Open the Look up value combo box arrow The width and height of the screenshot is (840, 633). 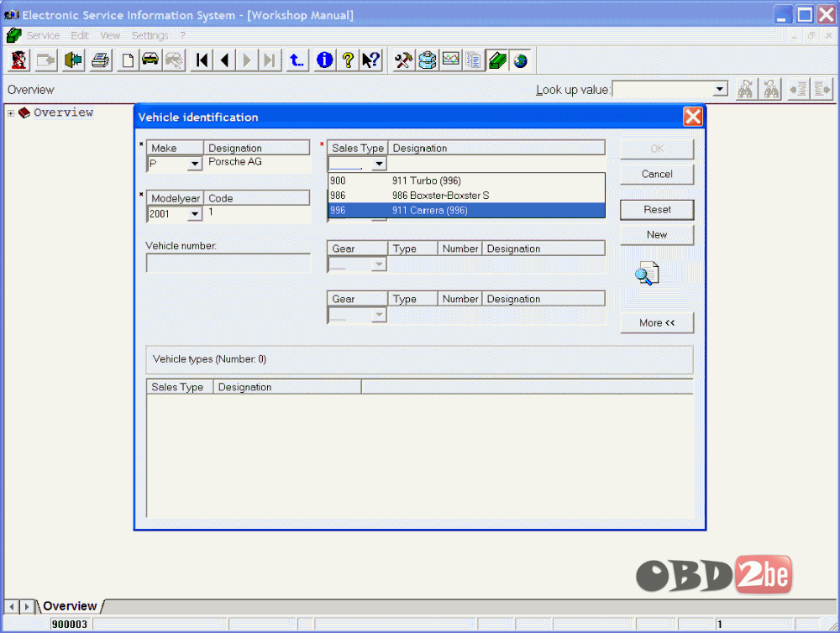point(720,89)
